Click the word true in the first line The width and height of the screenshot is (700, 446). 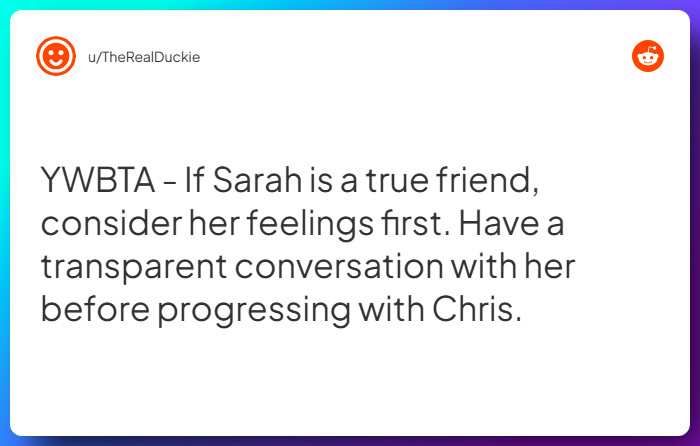pos(397,181)
